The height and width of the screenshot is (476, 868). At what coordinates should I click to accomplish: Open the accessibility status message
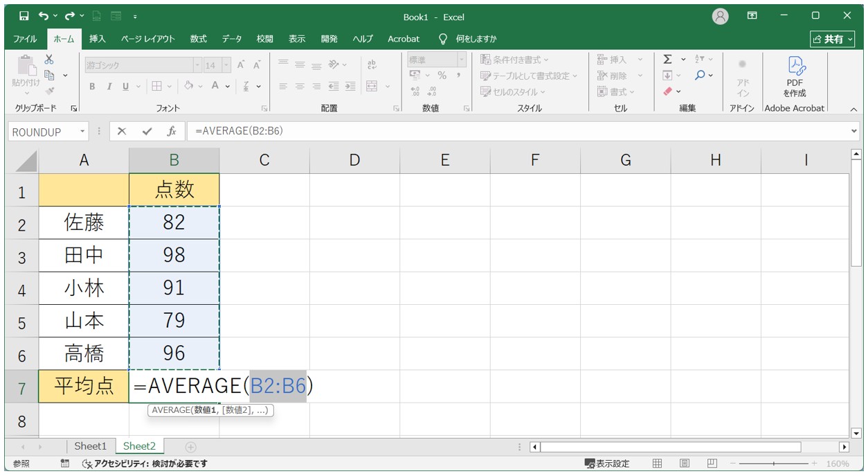(x=144, y=464)
